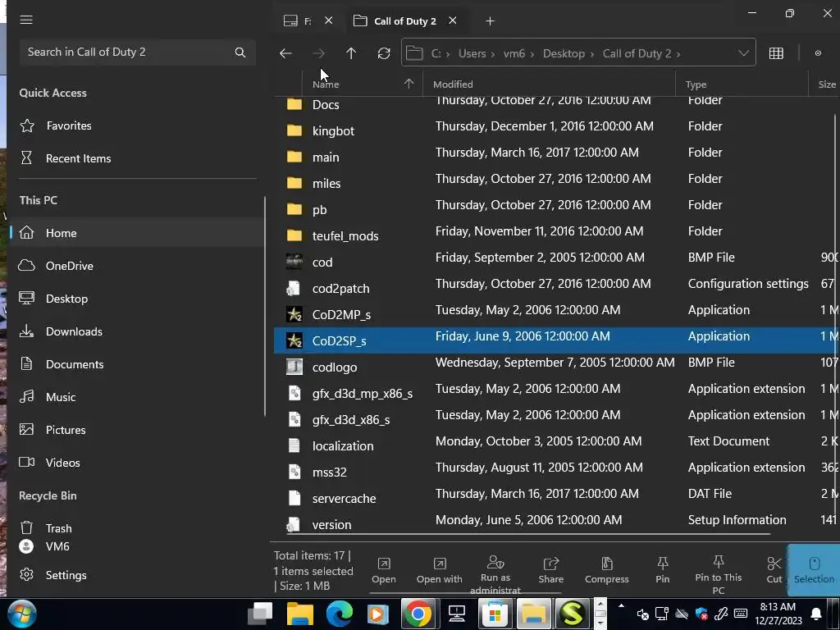Click the search magnifier icon

tap(240, 52)
